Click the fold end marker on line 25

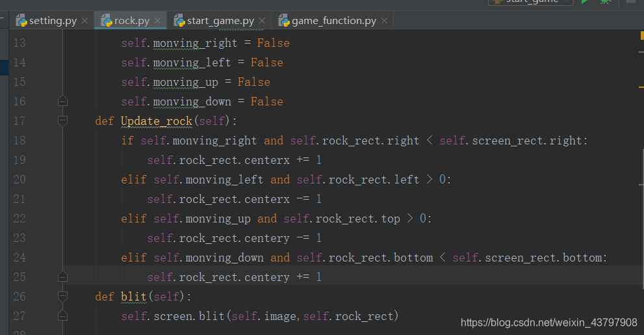point(62,276)
